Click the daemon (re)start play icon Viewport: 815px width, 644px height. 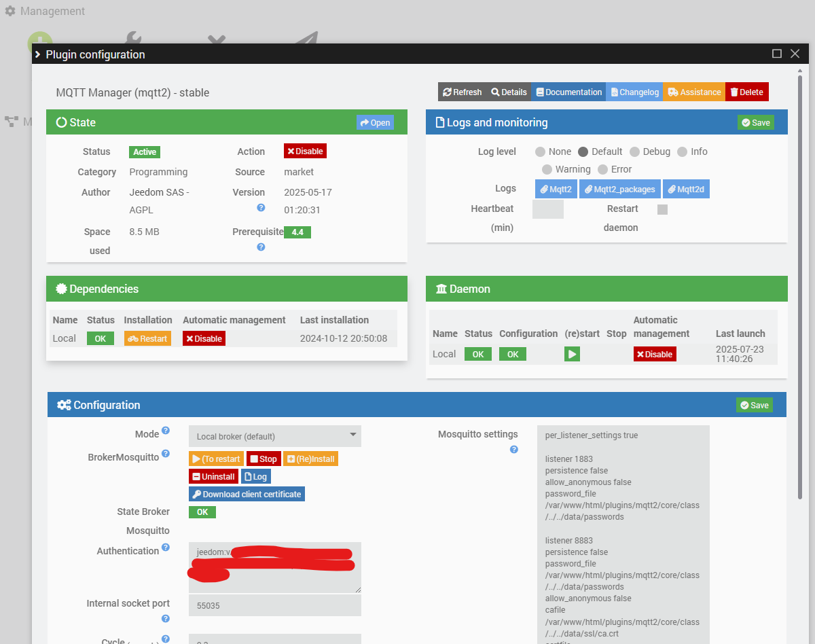pos(572,354)
